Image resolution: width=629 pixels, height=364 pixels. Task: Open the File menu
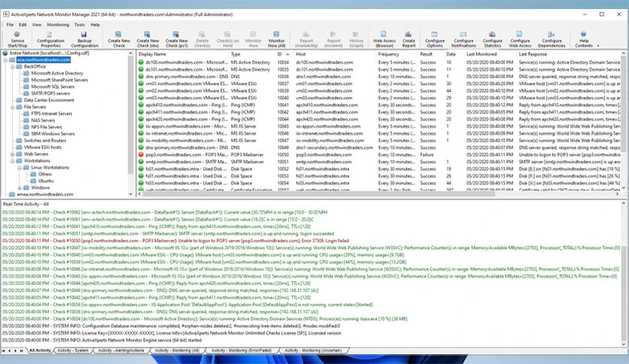(10, 25)
